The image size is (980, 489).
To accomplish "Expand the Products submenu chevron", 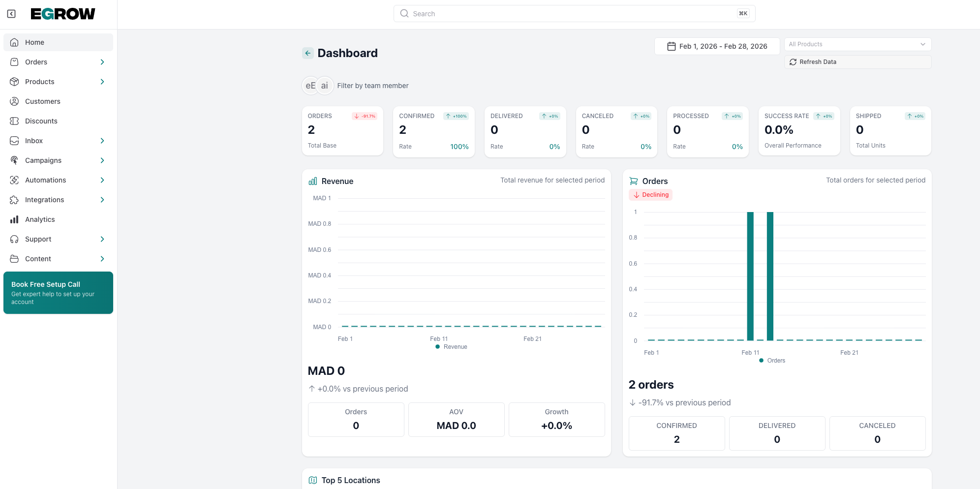I will 102,82.
